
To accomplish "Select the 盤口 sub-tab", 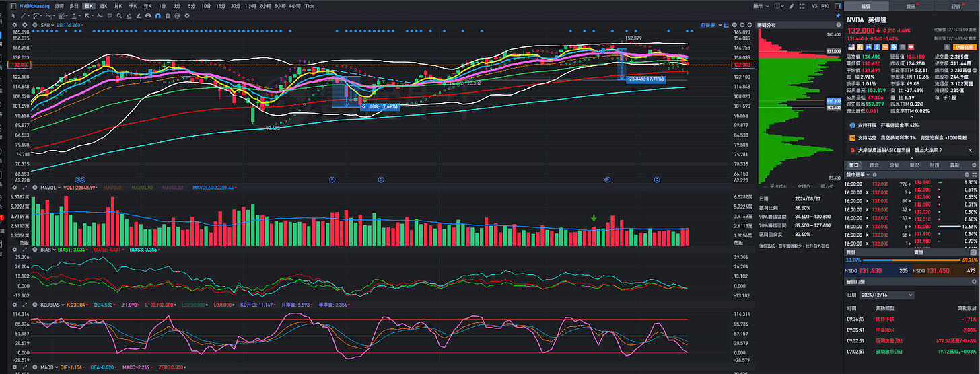I will [854, 165].
